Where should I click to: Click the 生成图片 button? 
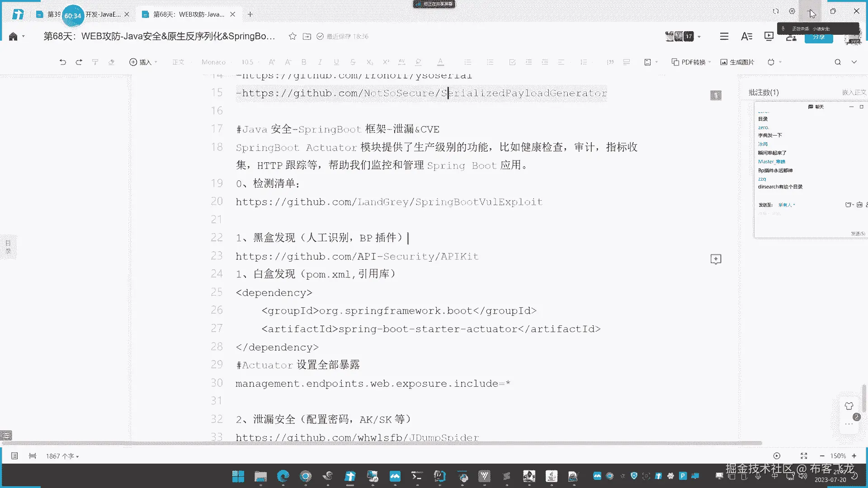tap(737, 62)
